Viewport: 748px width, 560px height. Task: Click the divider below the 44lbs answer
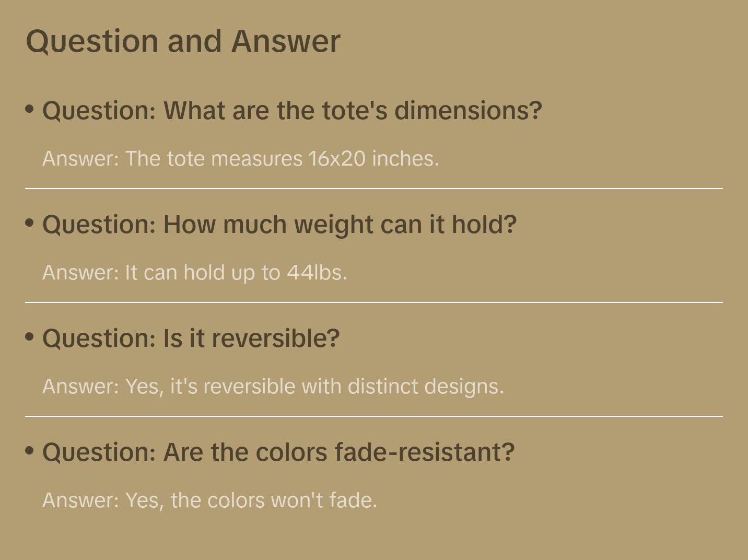pos(374,302)
